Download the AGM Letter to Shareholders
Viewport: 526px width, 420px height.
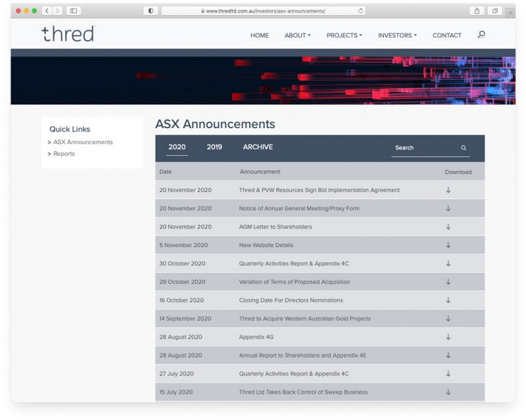point(448,227)
